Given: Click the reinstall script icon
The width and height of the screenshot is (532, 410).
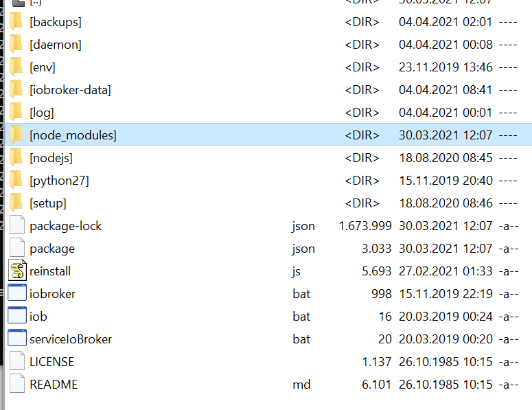Looking at the screenshot, I should coord(17,270).
